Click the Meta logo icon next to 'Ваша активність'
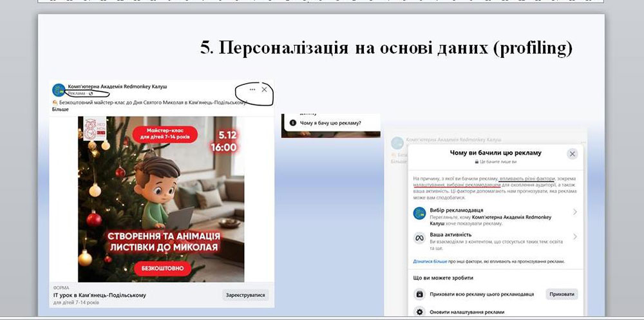644x320 pixels. [419, 239]
